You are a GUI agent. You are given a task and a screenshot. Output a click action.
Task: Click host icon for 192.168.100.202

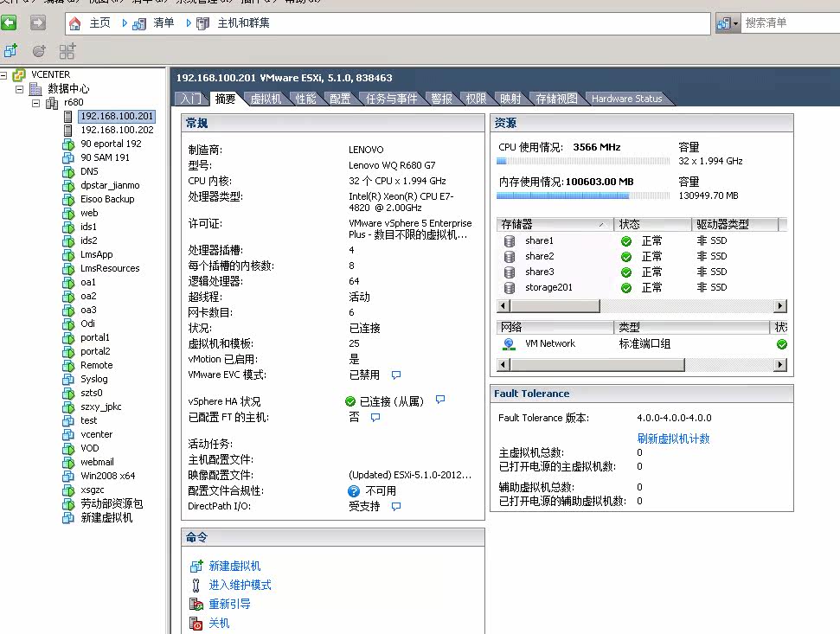[68, 130]
